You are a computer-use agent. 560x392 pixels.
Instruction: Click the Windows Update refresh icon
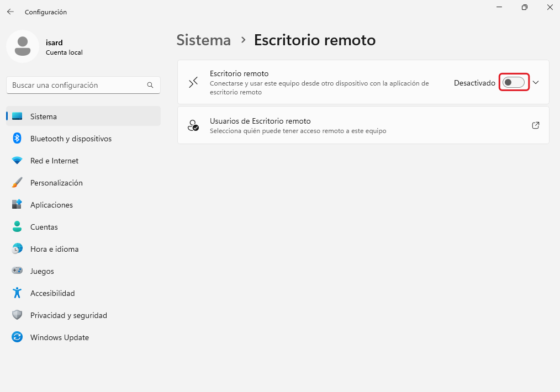[17, 337]
